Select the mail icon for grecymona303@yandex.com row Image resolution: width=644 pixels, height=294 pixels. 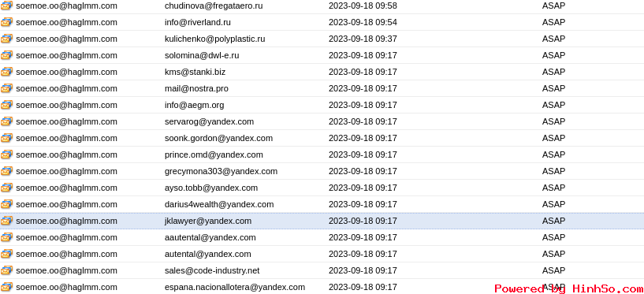[x=6, y=171]
